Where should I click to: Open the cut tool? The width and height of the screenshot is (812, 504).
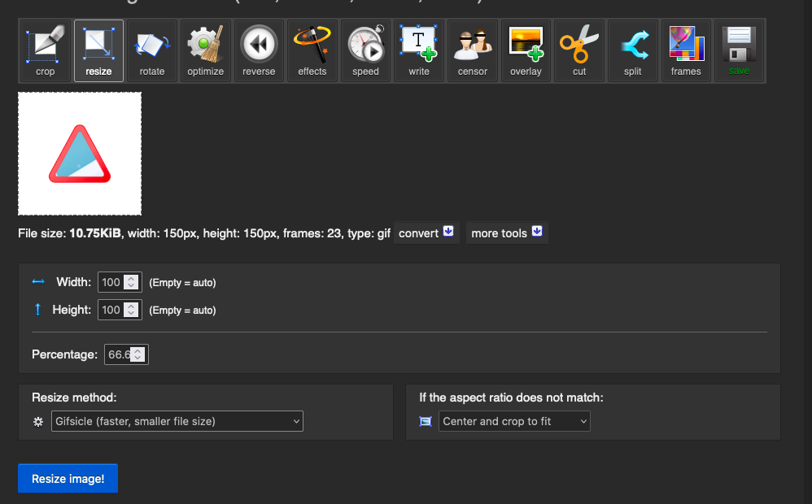click(579, 50)
